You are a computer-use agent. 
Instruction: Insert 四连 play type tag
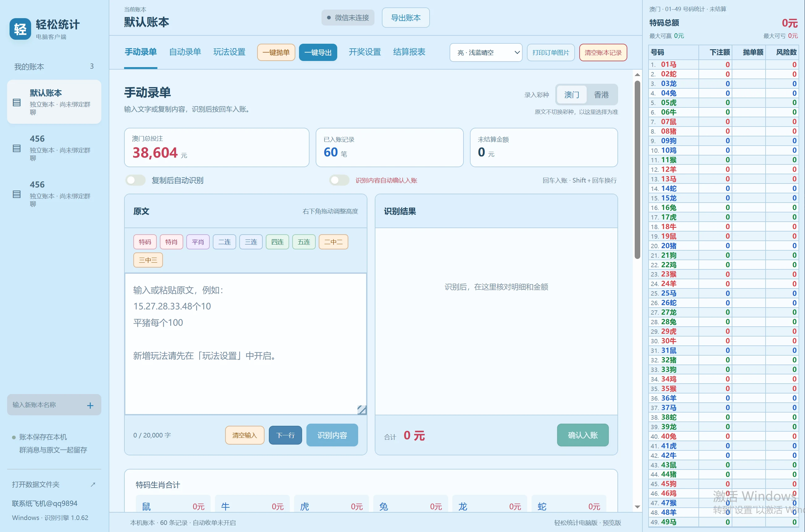pyautogui.click(x=277, y=242)
